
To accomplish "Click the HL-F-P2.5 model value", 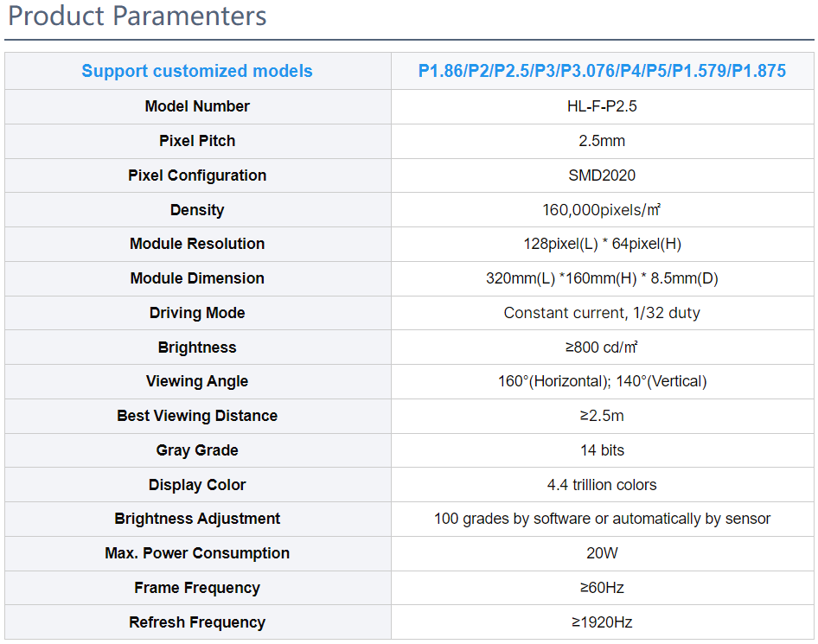I will click(602, 106).
